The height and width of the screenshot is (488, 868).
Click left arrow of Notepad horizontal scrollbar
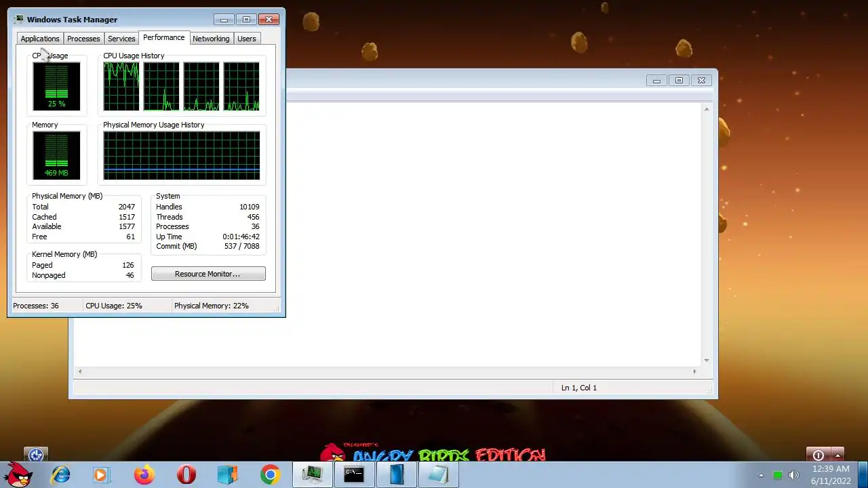(80, 371)
